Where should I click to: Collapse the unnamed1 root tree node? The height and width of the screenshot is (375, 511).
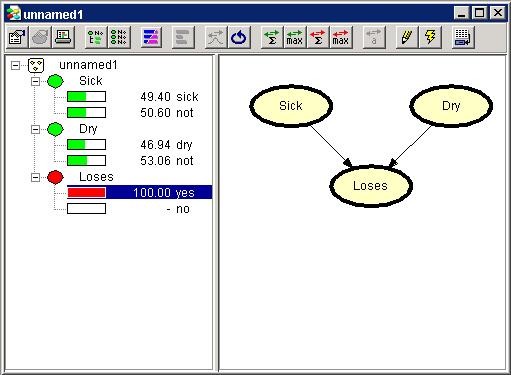(x=15, y=65)
